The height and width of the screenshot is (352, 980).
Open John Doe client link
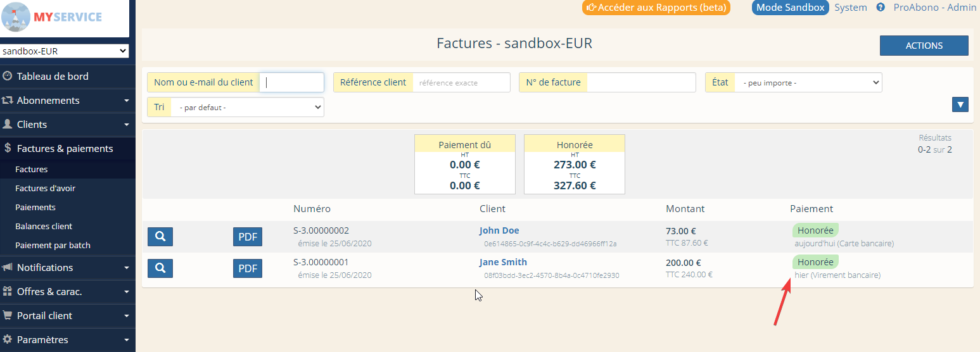tap(499, 230)
